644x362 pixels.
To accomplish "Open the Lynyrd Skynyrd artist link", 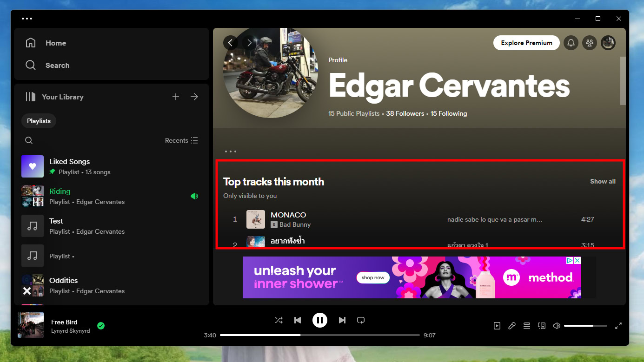I will coord(71,331).
